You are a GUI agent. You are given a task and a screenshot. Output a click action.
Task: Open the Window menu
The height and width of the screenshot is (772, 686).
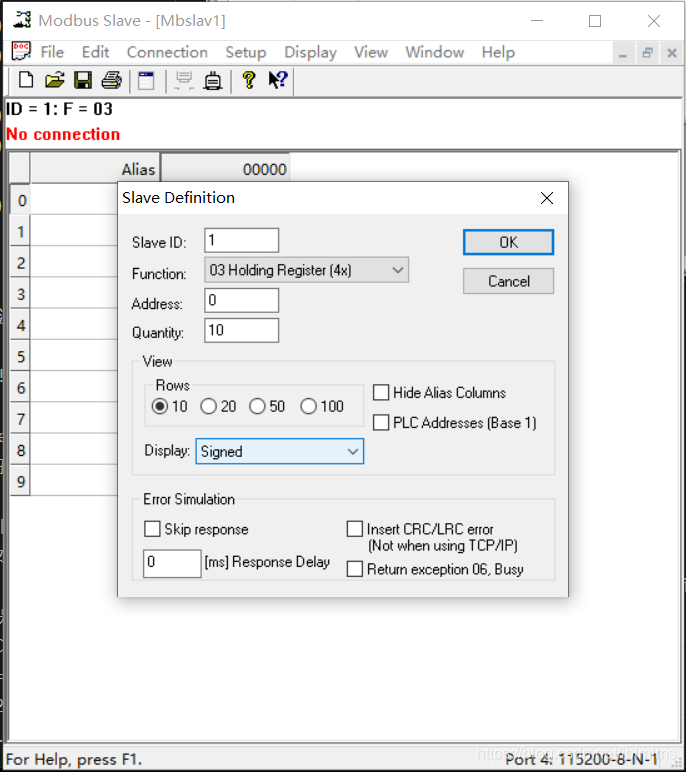435,52
